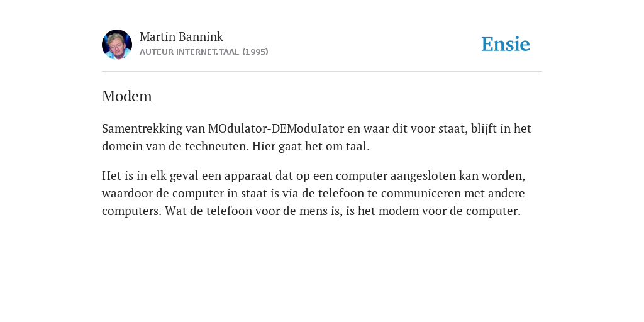
Task: Click the term MOdulator-DEModuIator
Action: 276,128
